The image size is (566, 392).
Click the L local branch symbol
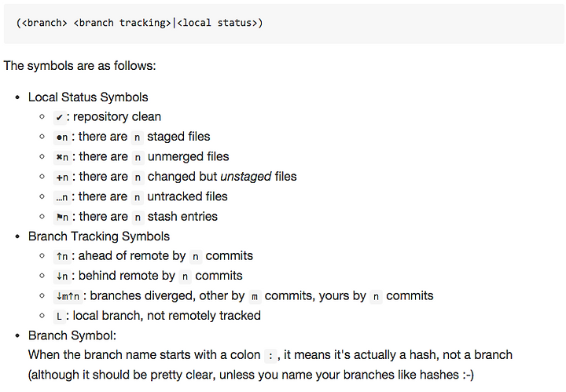(59, 317)
